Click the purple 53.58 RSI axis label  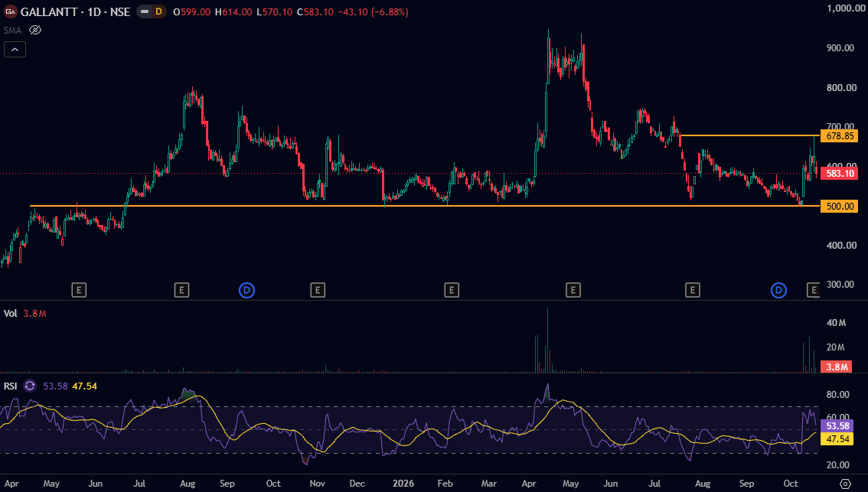[x=837, y=425]
